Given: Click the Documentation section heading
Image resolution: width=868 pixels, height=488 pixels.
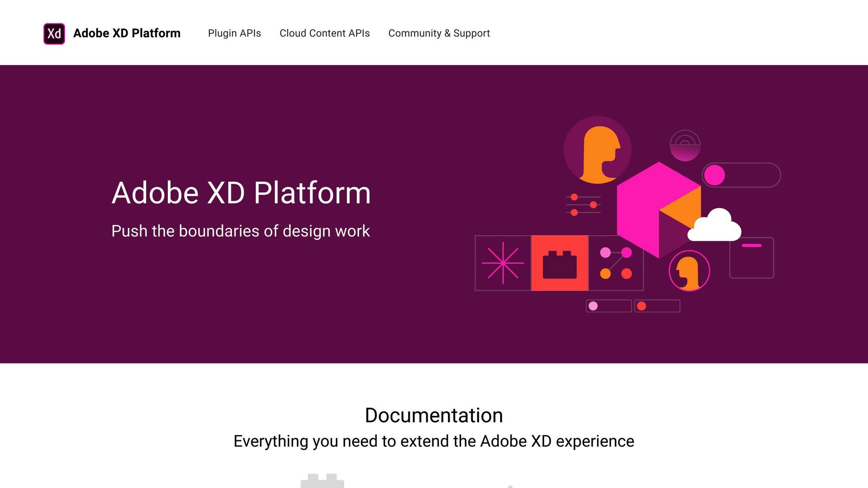Looking at the screenshot, I should click(x=434, y=415).
